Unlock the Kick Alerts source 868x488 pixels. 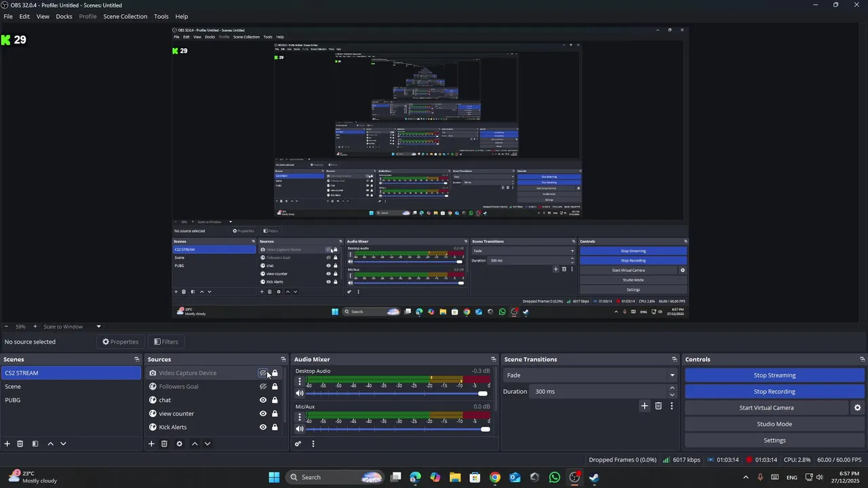275,427
